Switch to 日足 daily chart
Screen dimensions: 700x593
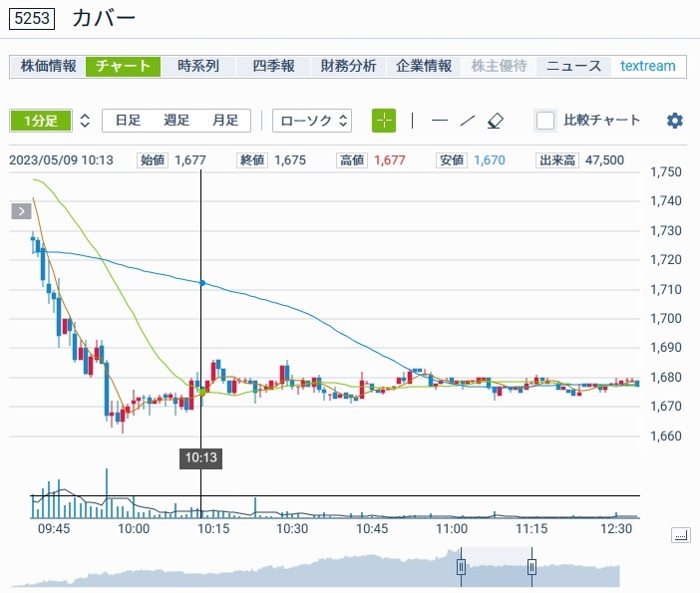pyautogui.click(x=128, y=121)
